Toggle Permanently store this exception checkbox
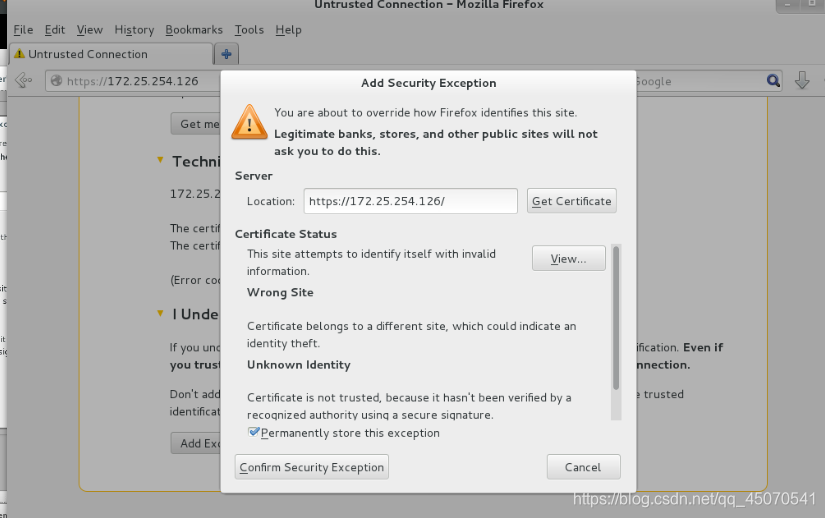 point(254,432)
